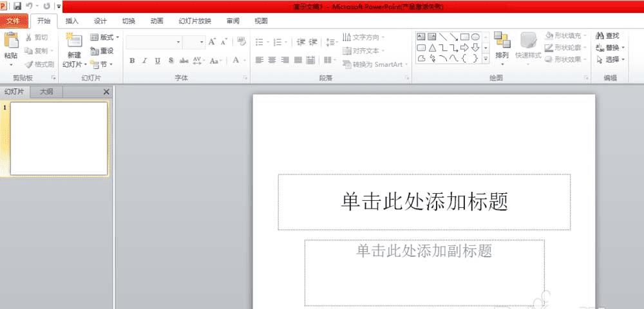This screenshot has width=644, height=309.
Task: Toggle Bold formatting
Action: [x=132, y=61]
